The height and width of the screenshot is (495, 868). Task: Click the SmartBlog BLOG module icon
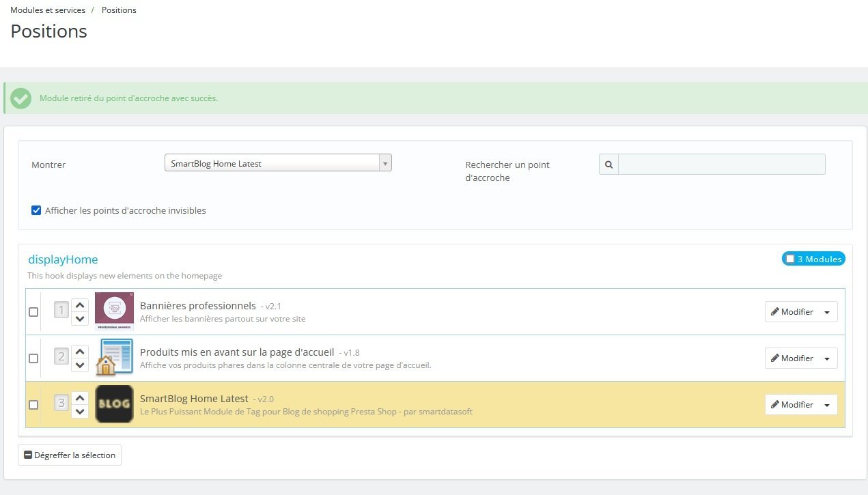[x=114, y=404]
